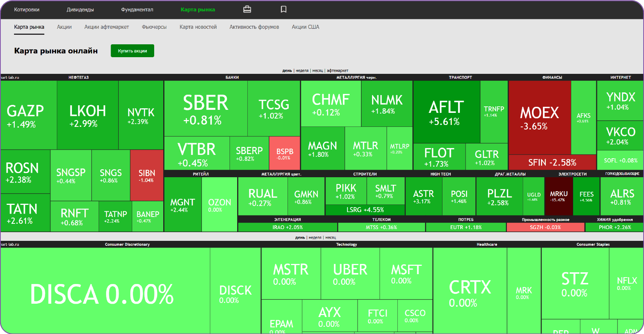Image resolution: width=644 pixels, height=334 pixels.
Task: Open the Акции США tab
Action: click(305, 27)
